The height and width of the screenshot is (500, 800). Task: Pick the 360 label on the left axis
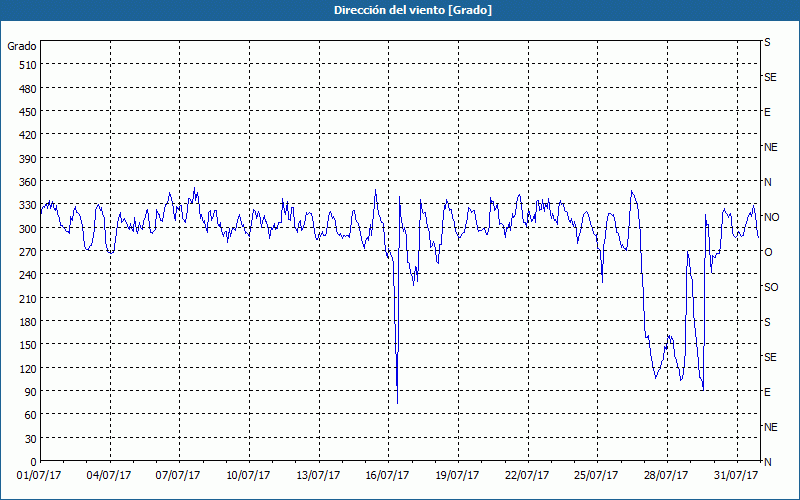(x=28, y=182)
